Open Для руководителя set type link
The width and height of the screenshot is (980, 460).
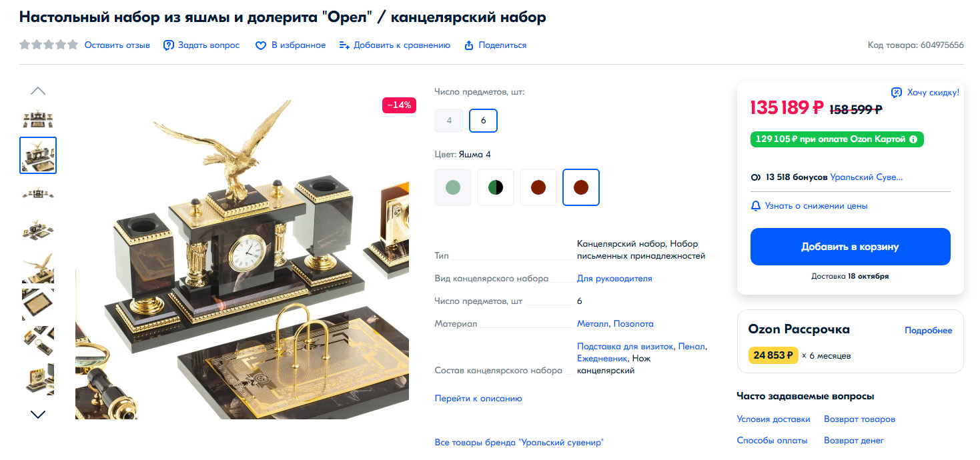(x=614, y=279)
